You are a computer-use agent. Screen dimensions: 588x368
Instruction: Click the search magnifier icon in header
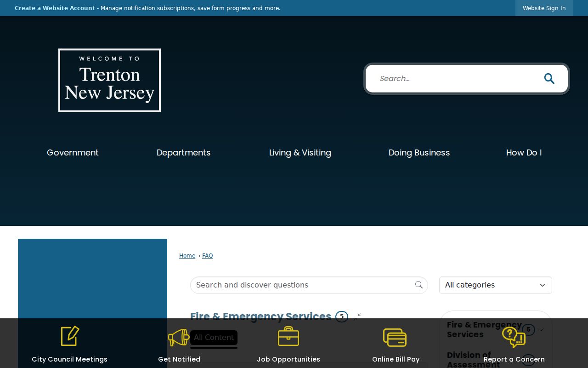tap(549, 79)
